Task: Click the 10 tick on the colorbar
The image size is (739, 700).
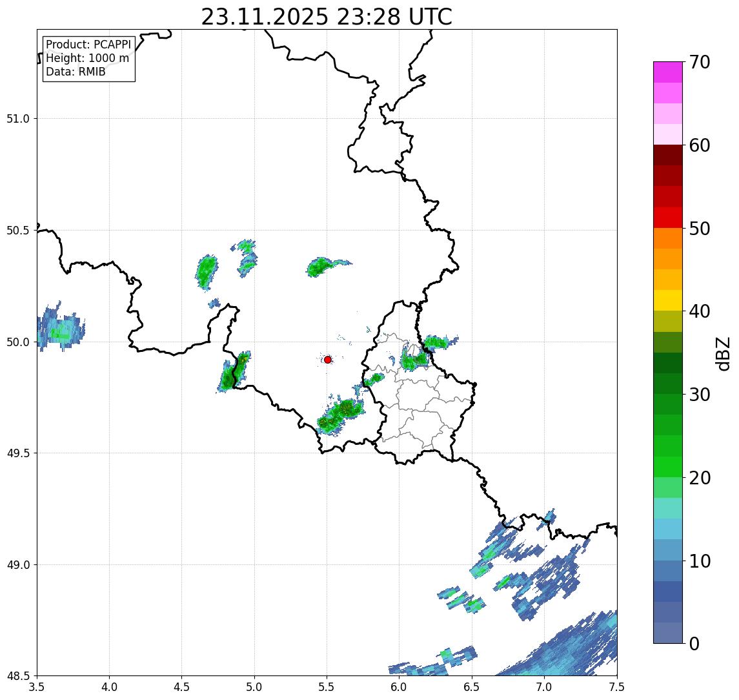Action: pos(700,561)
